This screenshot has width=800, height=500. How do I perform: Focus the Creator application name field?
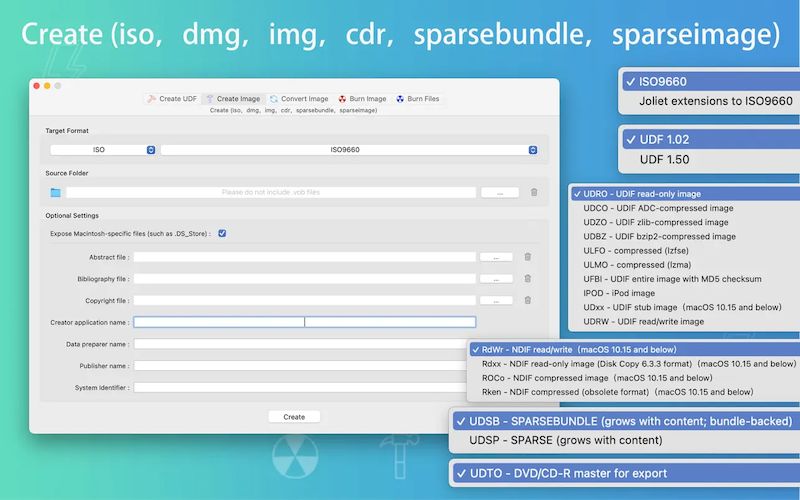click(305, 322)
